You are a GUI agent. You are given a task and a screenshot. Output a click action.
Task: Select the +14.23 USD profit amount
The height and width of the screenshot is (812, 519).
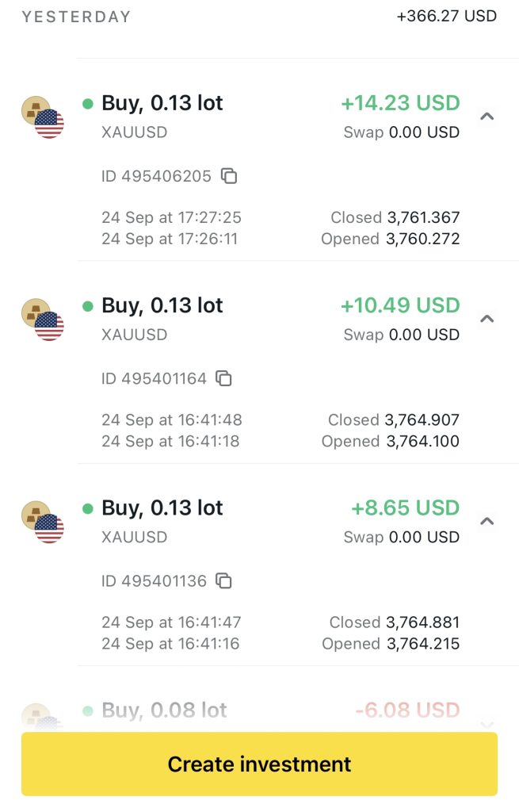400,103
